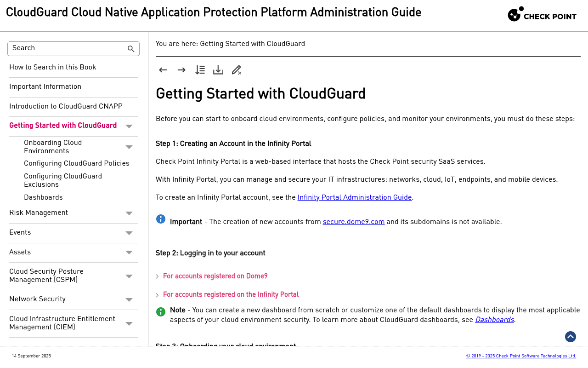Open Events in sidebar
Screen dimensions: 588x368
[x=20, y=233]
